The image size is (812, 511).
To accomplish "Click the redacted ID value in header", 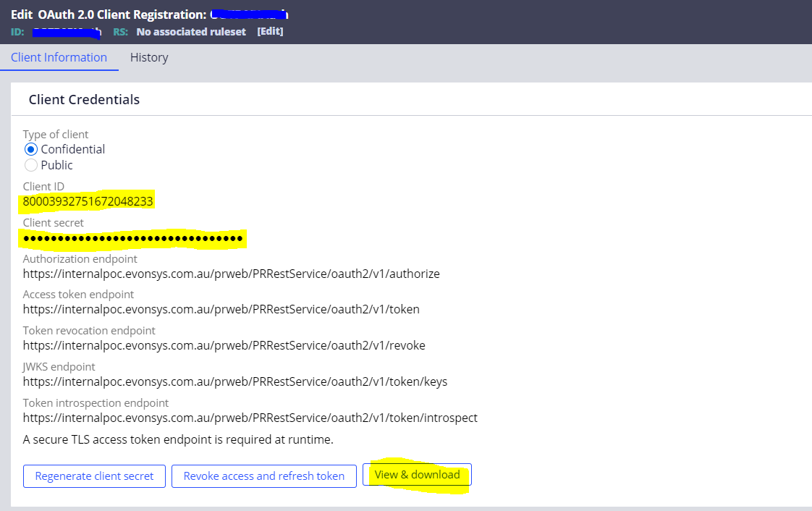I will (x=67, y=31).
